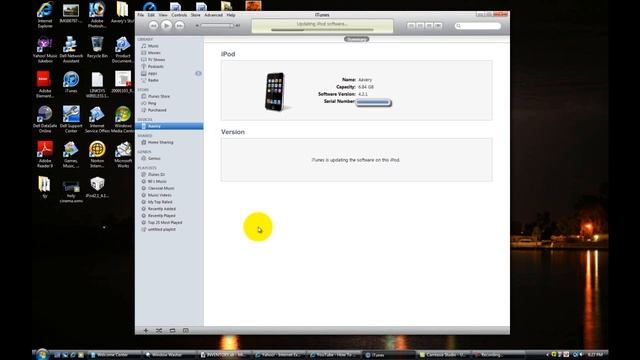Open the Music Videos playlist
The image size is (640, 360).
pos(160,195)
